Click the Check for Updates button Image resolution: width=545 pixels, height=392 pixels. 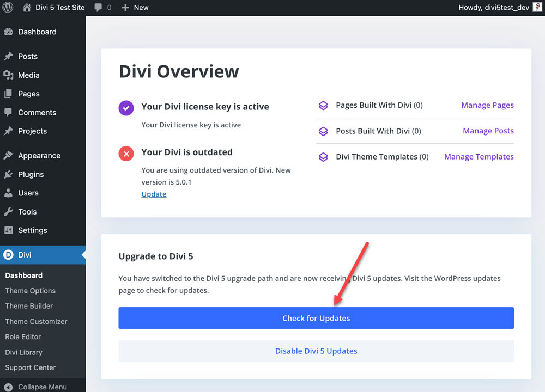tap(316, 318)
